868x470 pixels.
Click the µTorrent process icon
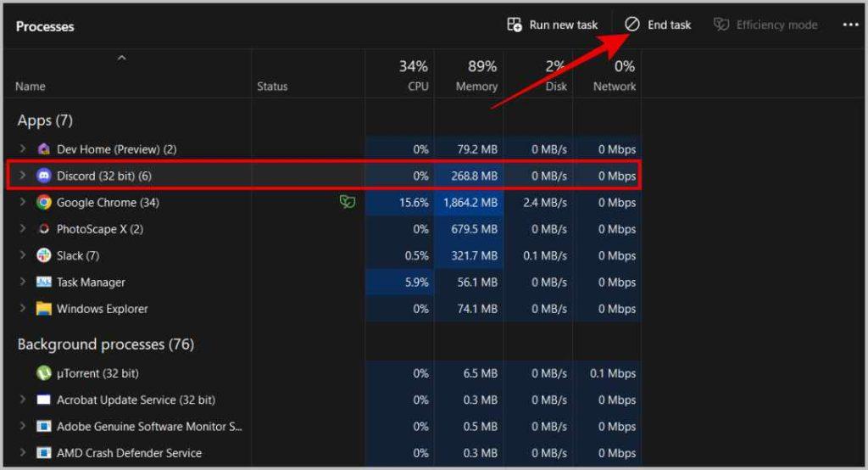(x=44, y=373)
